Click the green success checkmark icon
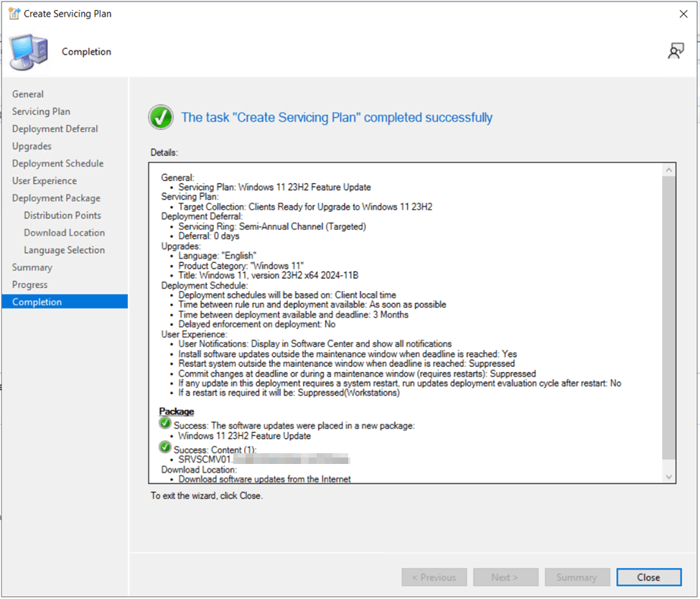The width and height of the screenshot is (700, 599). point(161,118)
